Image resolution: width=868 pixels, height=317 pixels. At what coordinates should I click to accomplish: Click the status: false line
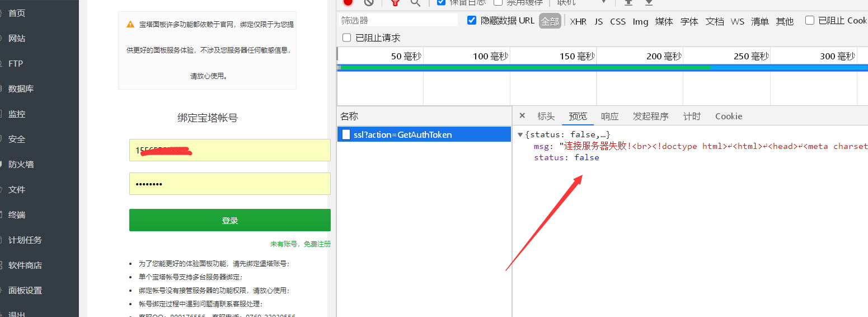click(x=566, y=157)
